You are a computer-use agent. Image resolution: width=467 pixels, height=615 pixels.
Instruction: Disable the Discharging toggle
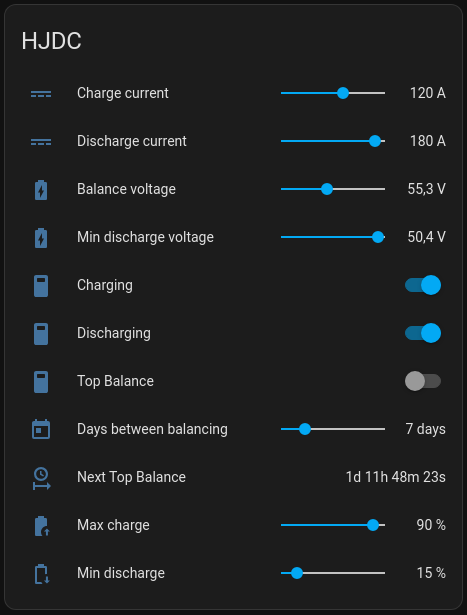(423, 333)
